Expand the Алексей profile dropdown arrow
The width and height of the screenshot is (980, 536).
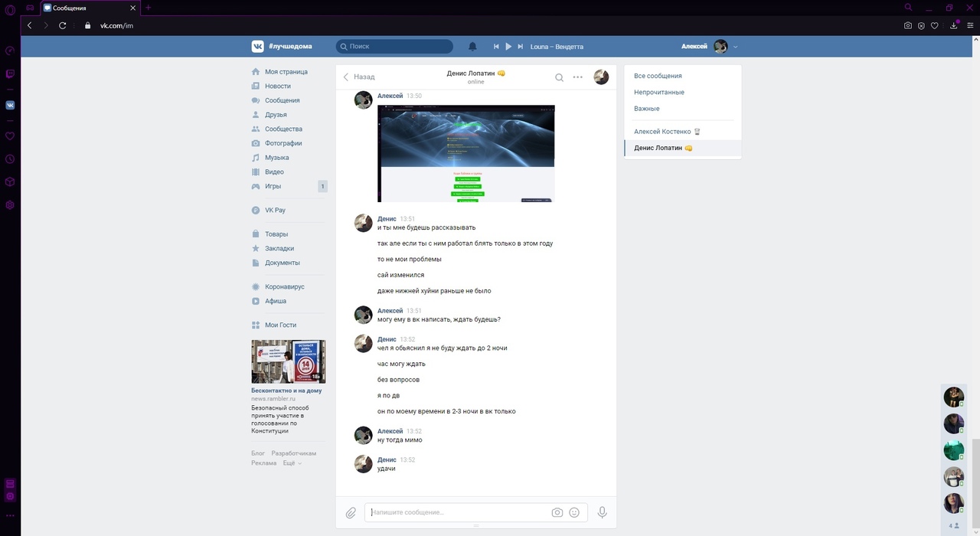click(x=736, y=47)
